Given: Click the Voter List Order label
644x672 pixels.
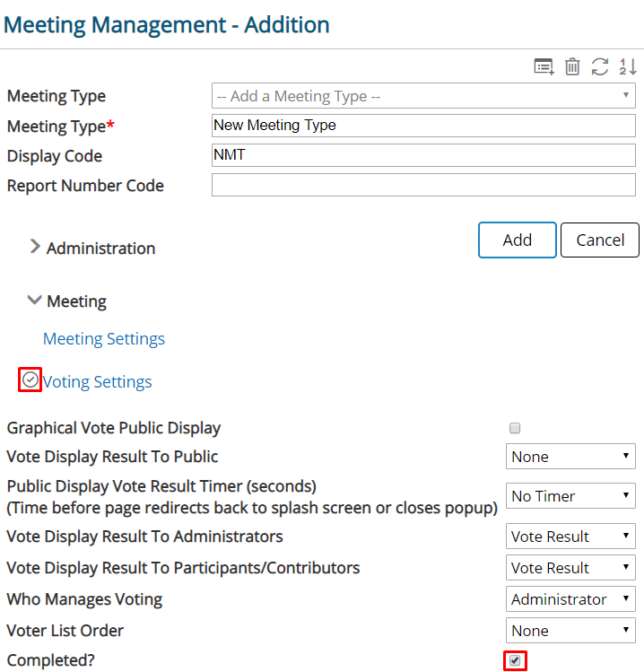Looking at the screenshot, I should tap(65, 631).
